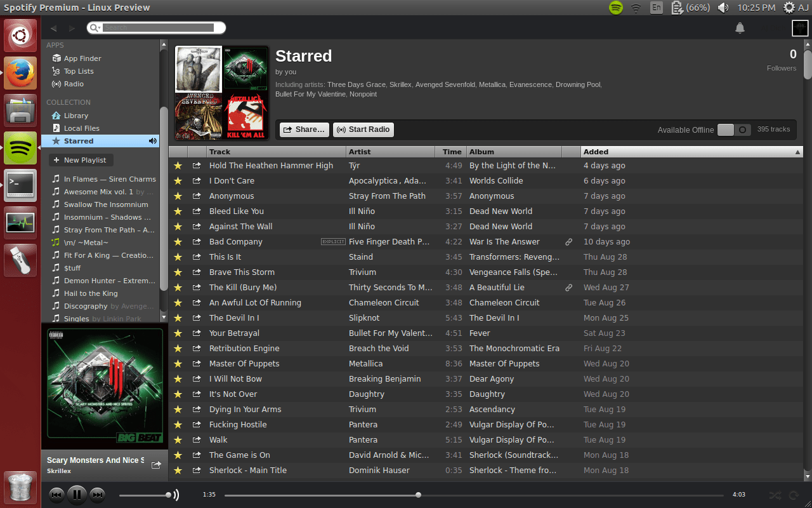This screenshot has height=508, width=812.
Task: Click the now playing album artwork
Action: (105, 386)
